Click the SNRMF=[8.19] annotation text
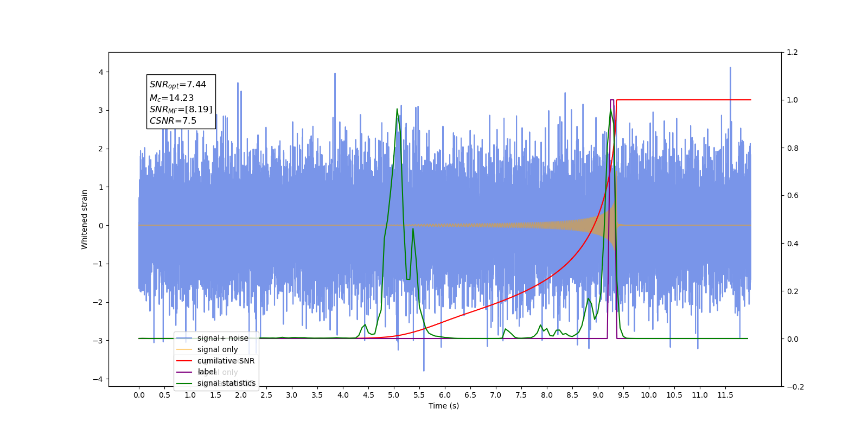The width and height of the screenshot is (868, 434). coord(181,110)
